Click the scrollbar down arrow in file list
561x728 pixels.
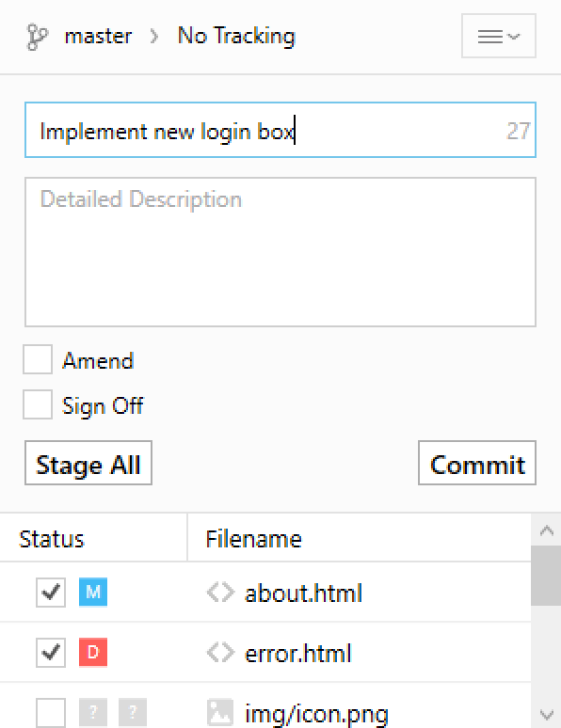pos(547,714)
